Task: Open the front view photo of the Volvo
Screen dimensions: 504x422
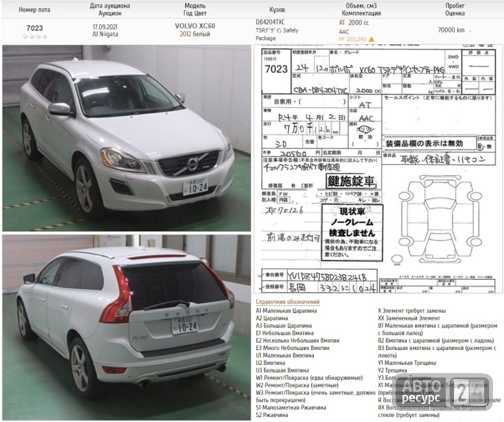Action: coord(126,138)
